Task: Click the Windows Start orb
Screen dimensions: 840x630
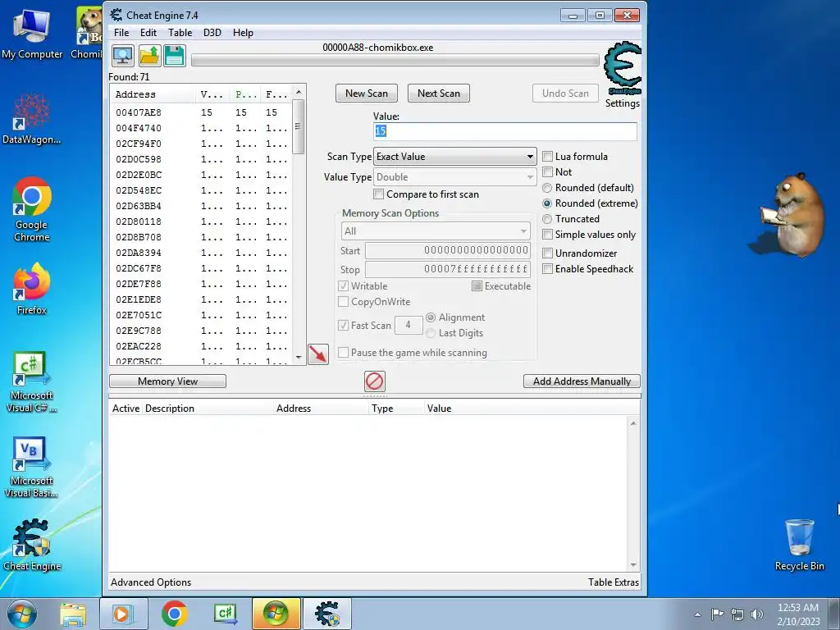Action: click(22, 614)
